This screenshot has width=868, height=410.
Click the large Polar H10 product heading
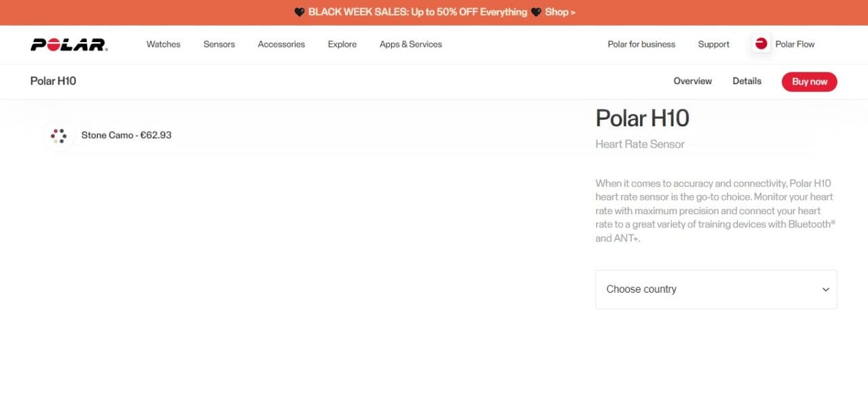tap(642, 118)
